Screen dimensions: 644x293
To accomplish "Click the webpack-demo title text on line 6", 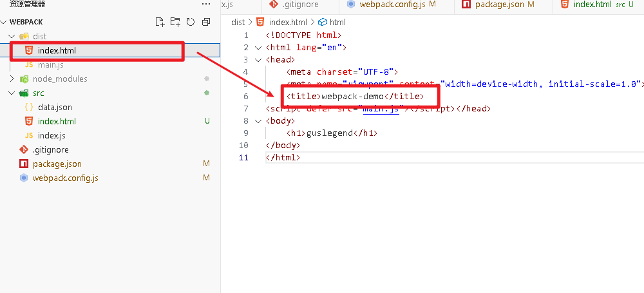I will (x=352, y=97).
